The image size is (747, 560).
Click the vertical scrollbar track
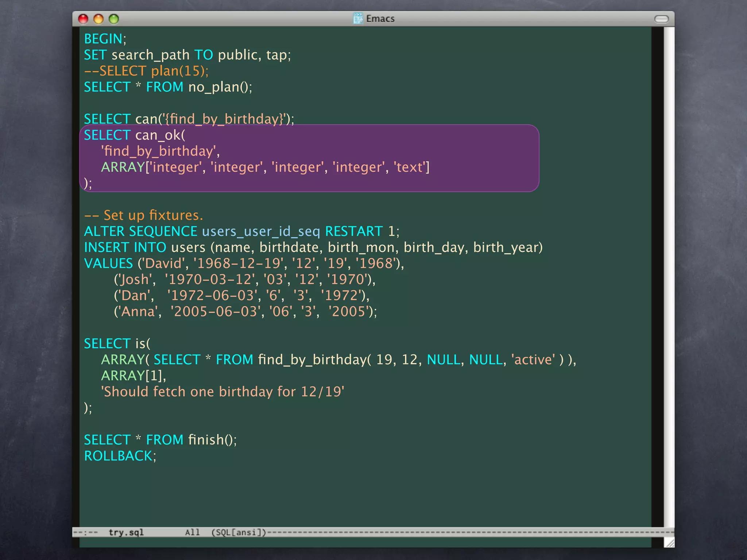pyautogui.click(x=669, y=277)
